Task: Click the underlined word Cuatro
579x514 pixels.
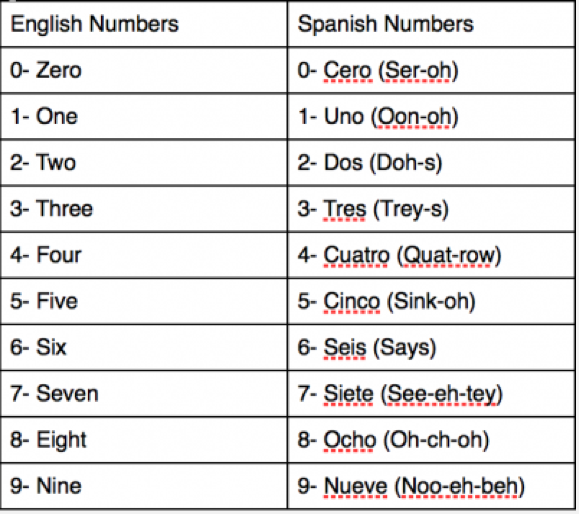Action: [x=356, y=255]
